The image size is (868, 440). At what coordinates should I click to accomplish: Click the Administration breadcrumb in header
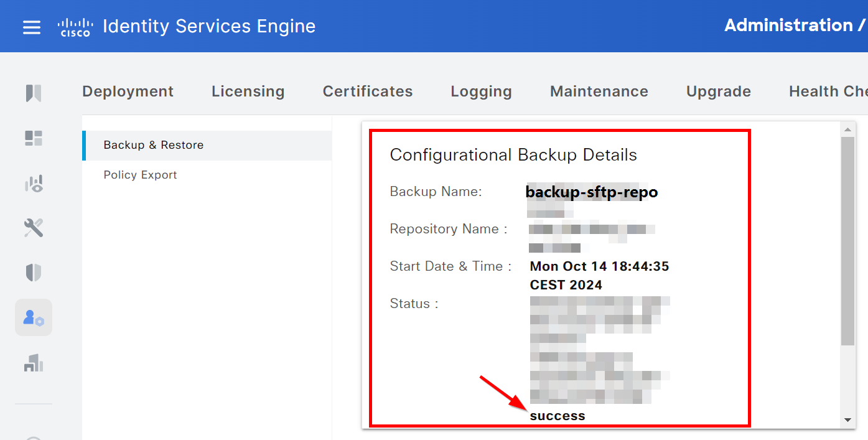(x=788, y=26)
